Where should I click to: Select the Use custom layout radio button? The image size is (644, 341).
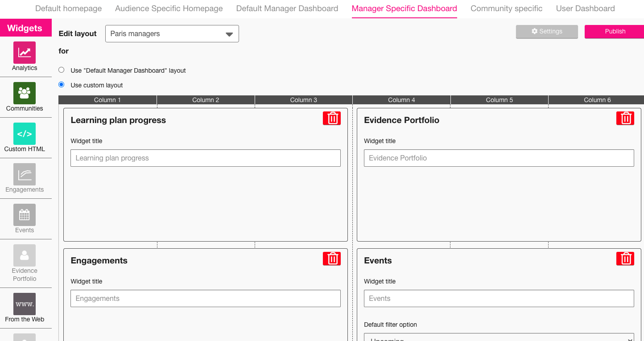click(x=62, y=85)
